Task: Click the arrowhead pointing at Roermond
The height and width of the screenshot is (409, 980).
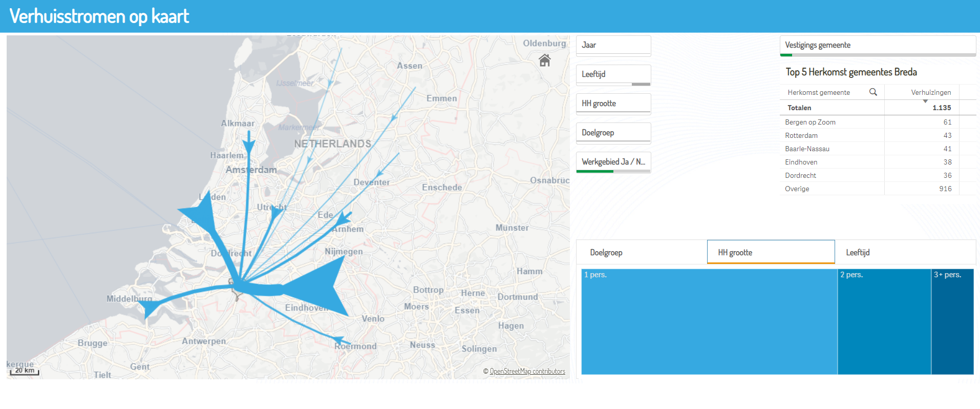Action: [x=339, y=340]
